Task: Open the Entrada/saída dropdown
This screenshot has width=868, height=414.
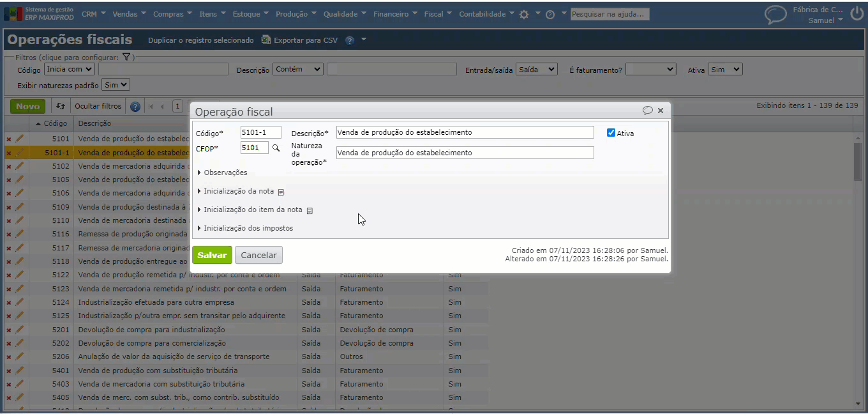Action: click(537, 69)
